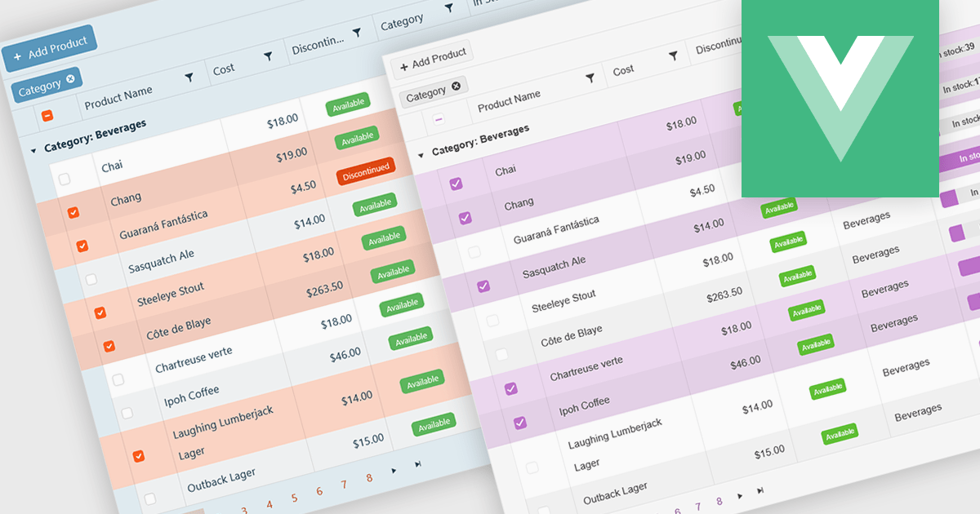Go to page 4 in blue pager

269,504
